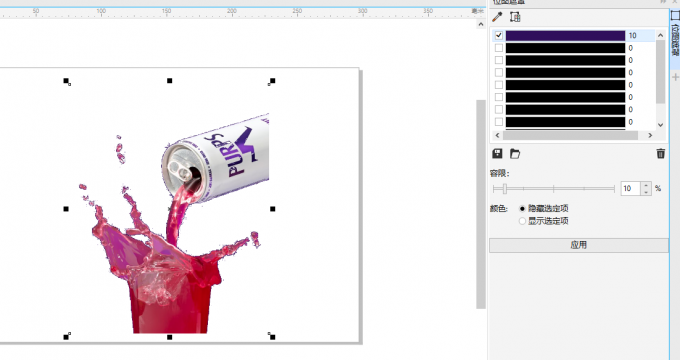Click the red glass in the image
Screen dimensions: 680x360
point(170,299)
